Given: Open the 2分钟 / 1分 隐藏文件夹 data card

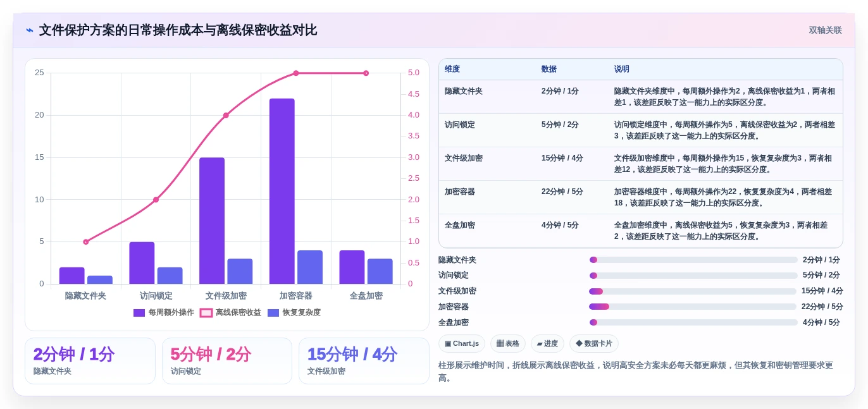Looking at the screenshot, I should click(x=90, y=361).
